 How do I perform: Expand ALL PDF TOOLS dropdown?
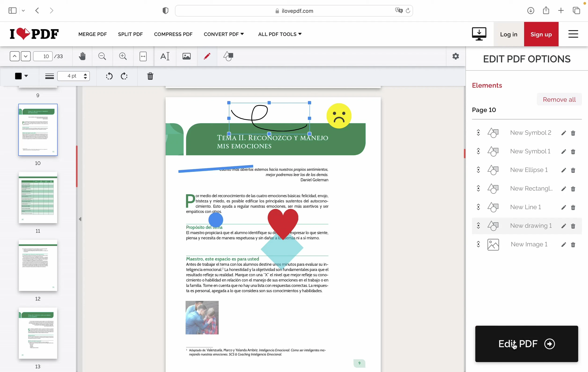[x=279, y=34]
